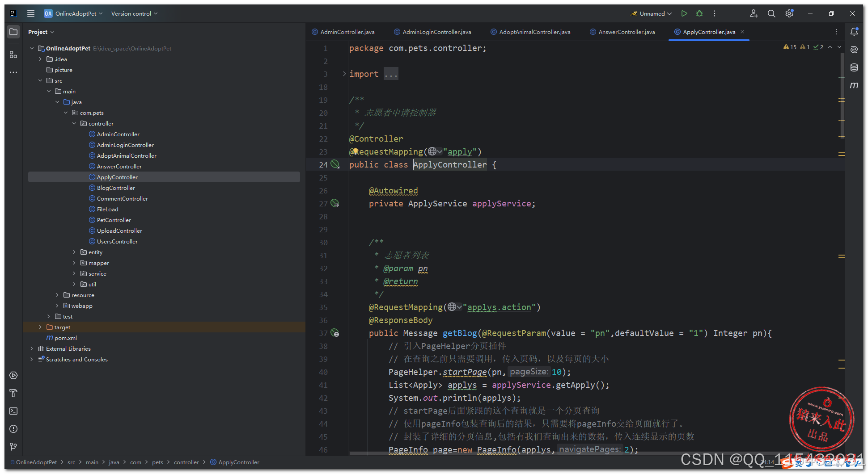Click the ApplyController breadcrumb in the status bar

pos(235,462)
